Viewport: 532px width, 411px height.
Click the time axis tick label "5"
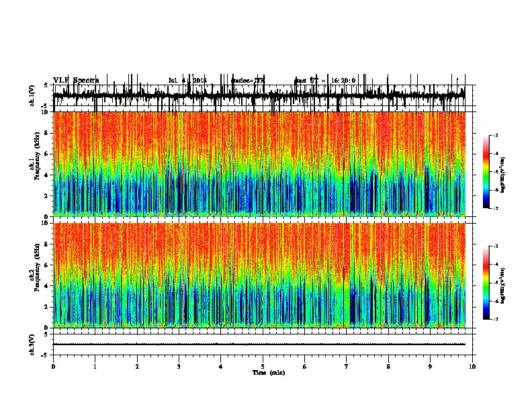[263, 367]
